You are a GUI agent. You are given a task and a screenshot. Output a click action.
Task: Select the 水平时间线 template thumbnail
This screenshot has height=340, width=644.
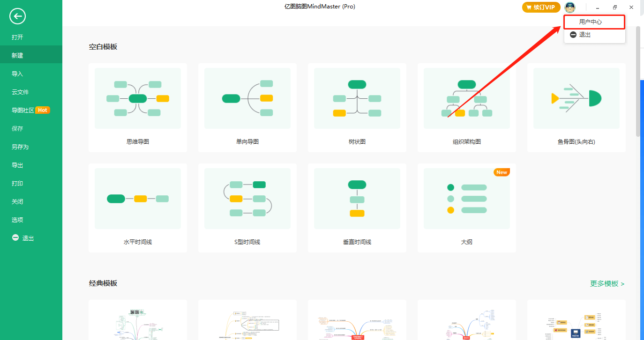click(x=138, y=199)
